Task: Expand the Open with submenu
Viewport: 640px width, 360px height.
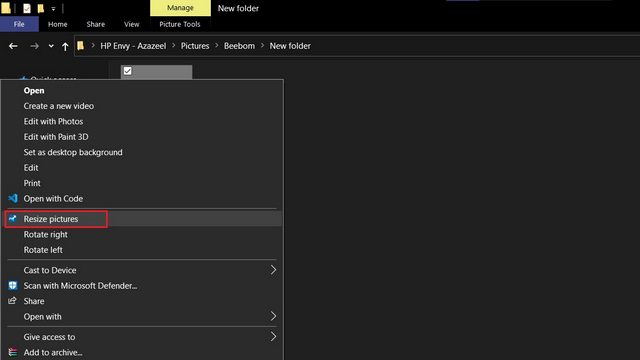Action: (273, 316)
